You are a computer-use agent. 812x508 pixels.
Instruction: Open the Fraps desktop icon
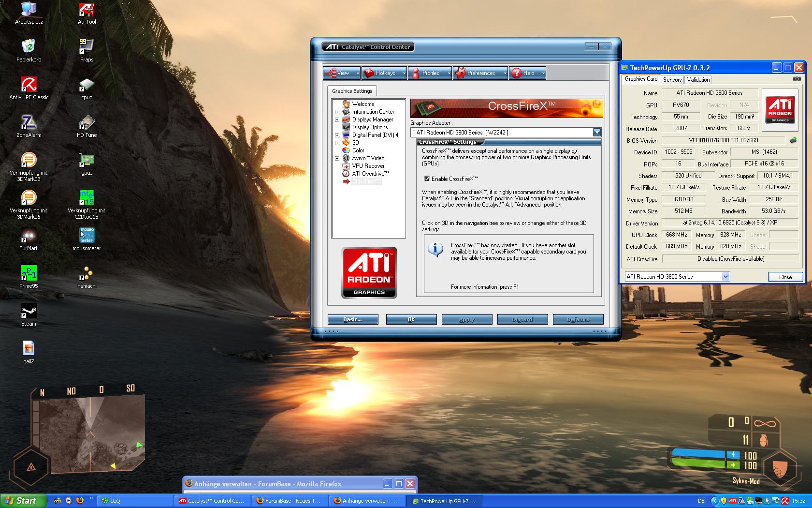pos(87,51)
